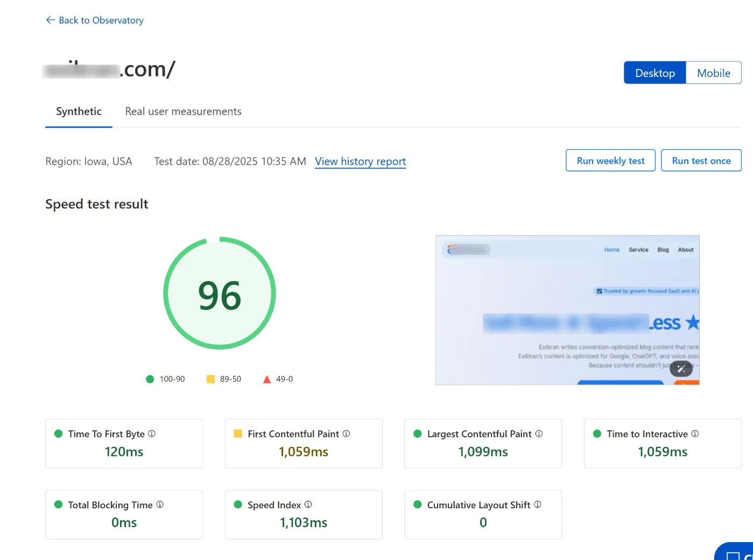
Task: Click the Total Blocking Time info icon
Action: click(x=160, y=505)
